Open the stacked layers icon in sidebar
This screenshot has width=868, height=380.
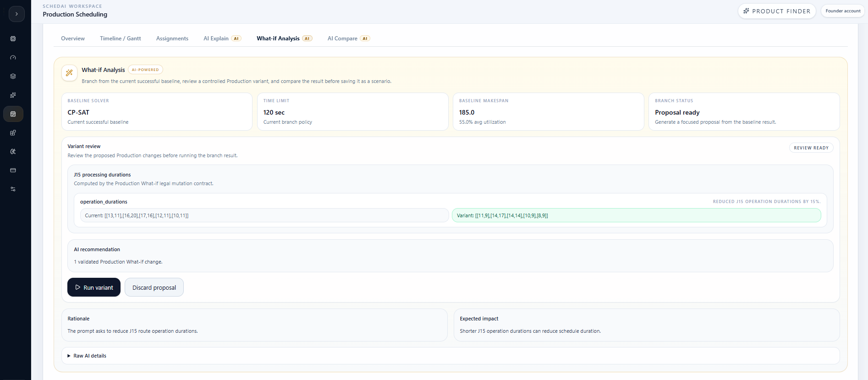(x=13, y=77)
